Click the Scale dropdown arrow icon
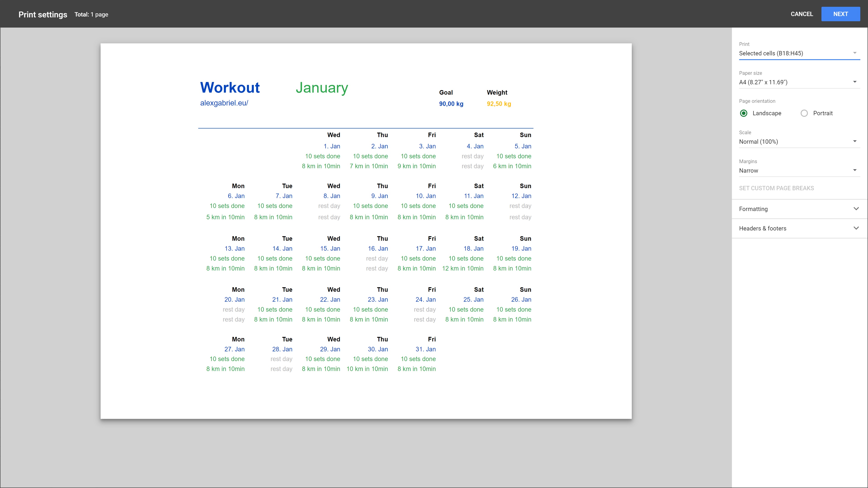Viewport: 868px width, 488px height. coord(854,141)
